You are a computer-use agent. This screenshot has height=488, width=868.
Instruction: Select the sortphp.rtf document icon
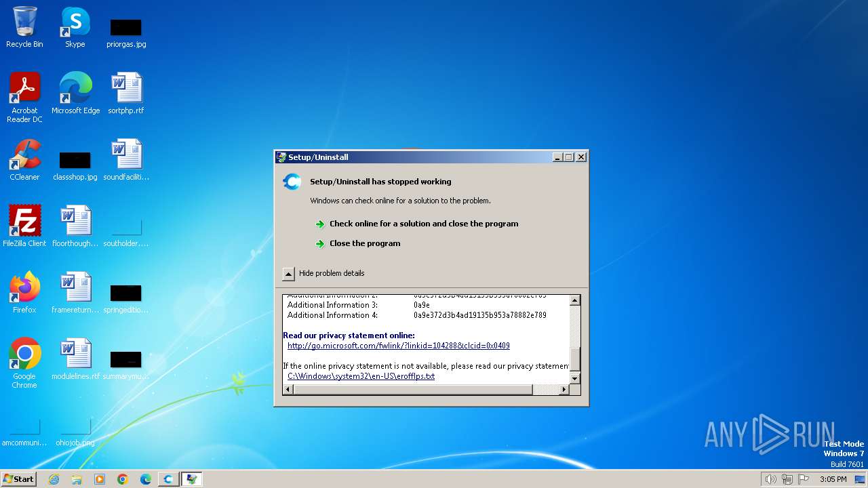pyautogui.click(x=126, y=93)
